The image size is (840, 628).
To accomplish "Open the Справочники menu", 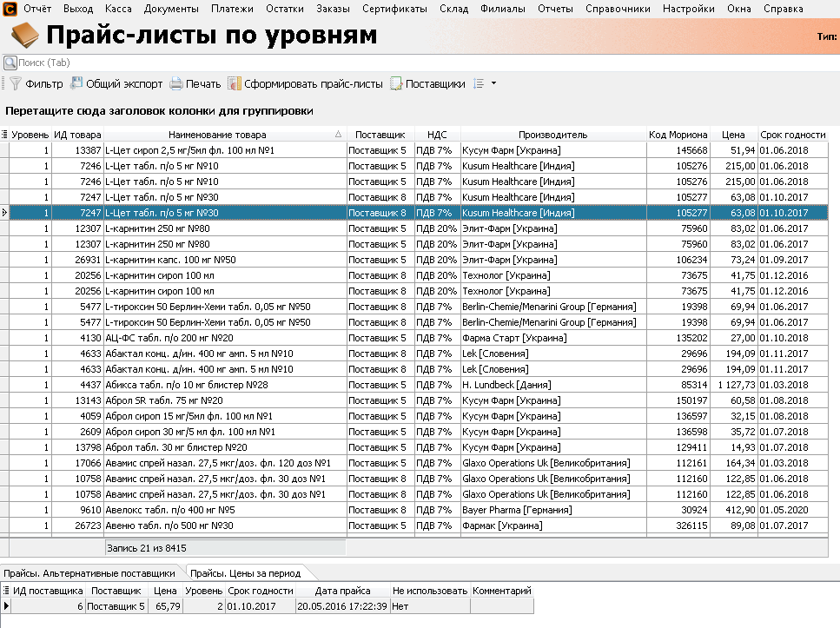I will pyautogui.click(x=618, y=9).
